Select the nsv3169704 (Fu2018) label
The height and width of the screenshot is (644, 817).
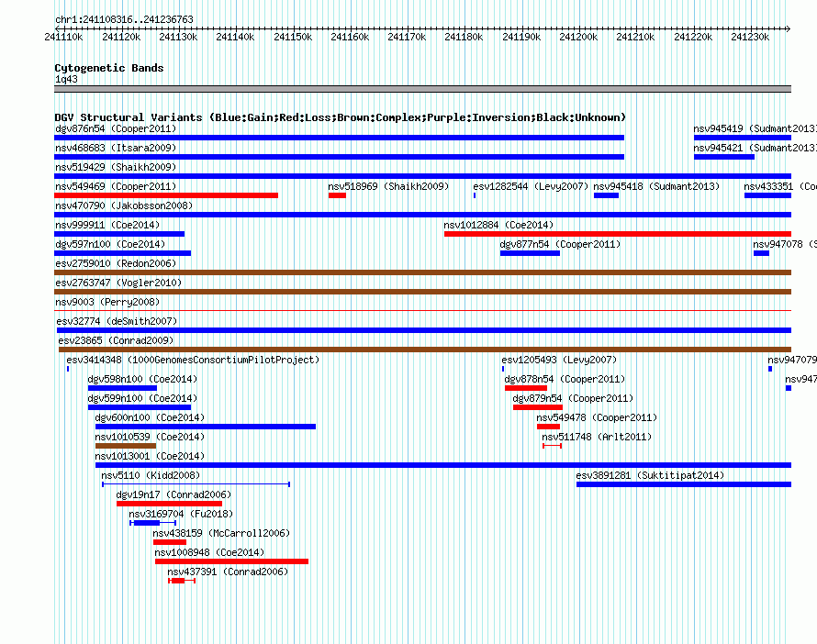point(181,514)
